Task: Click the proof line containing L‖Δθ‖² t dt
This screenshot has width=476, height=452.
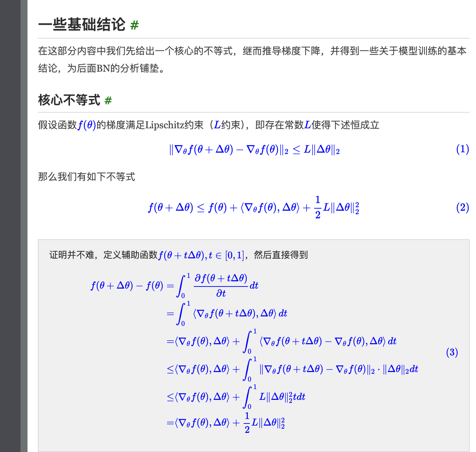Action: click(x=237, y=397)
